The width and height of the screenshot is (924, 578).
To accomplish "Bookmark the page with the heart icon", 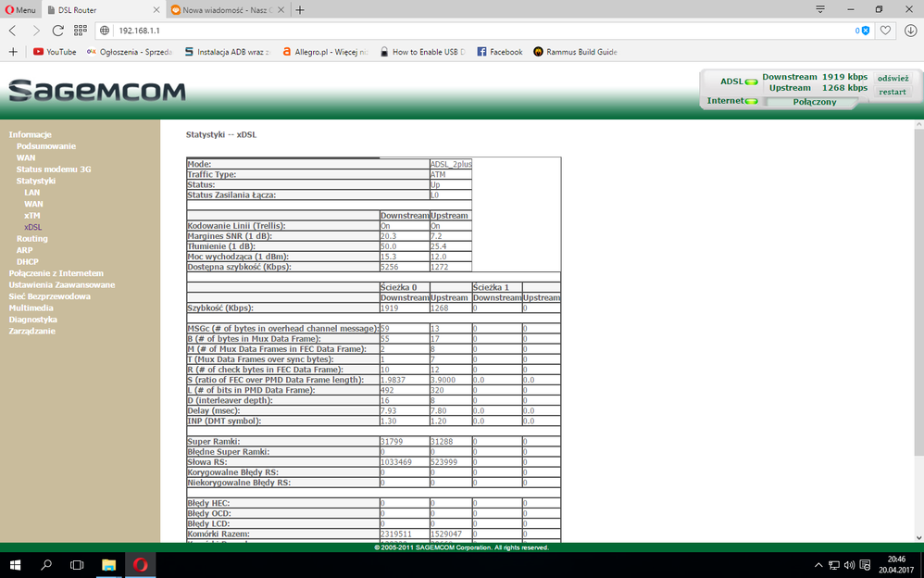I will [885, 31].
